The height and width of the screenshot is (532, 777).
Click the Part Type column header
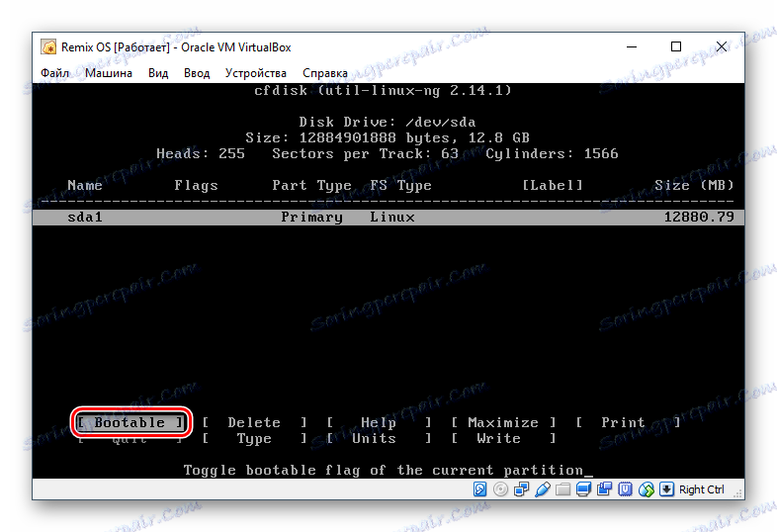pyautogui.click(x=311, y=186)
